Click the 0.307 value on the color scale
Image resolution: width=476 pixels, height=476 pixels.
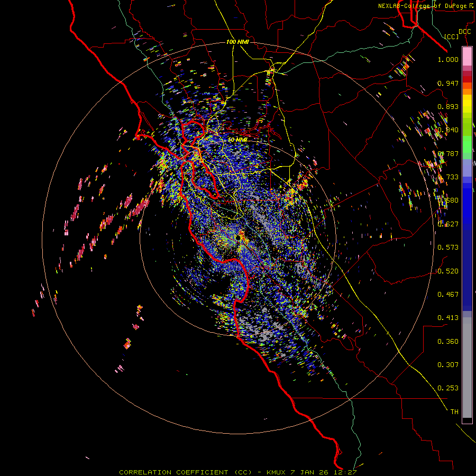[448, 365]
